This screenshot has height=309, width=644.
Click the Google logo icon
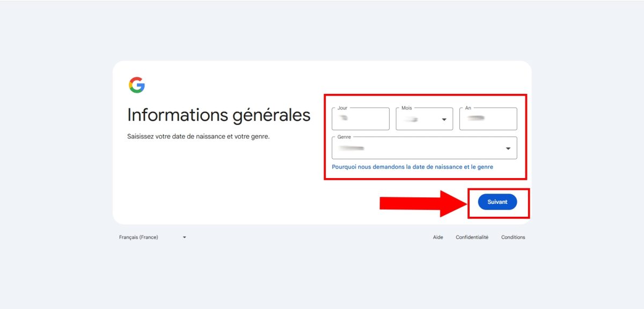(x=137, y=85)
